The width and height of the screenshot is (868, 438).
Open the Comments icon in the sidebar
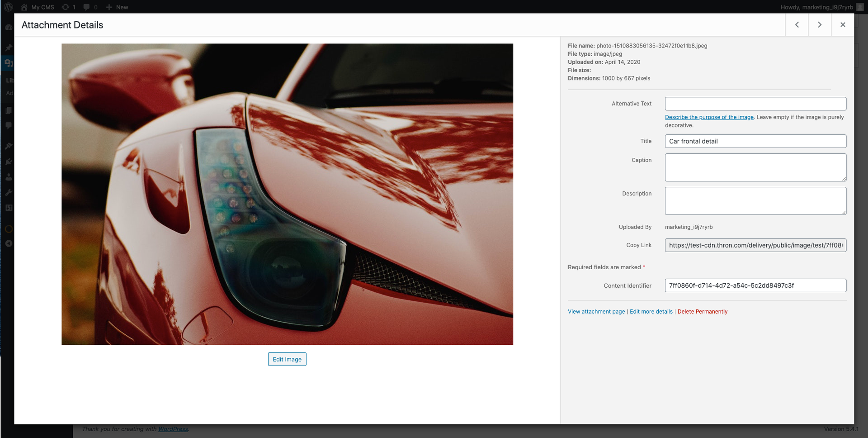pyautogui.click(x=8, y=126)
